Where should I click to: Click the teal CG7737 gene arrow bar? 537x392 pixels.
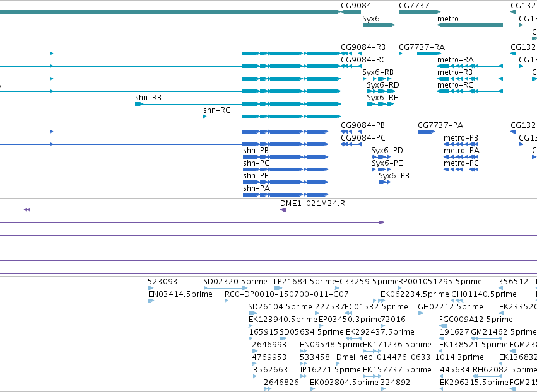[x=420, y=12]
